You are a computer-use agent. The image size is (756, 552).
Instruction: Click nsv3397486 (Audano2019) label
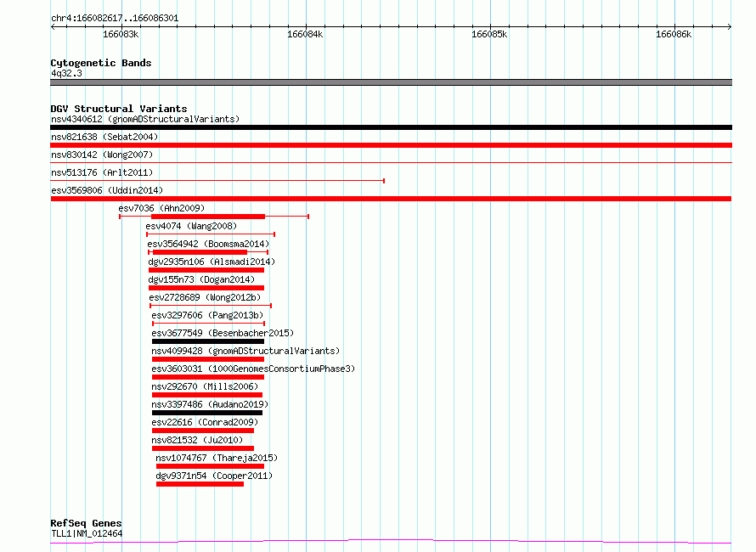[210, 404]
